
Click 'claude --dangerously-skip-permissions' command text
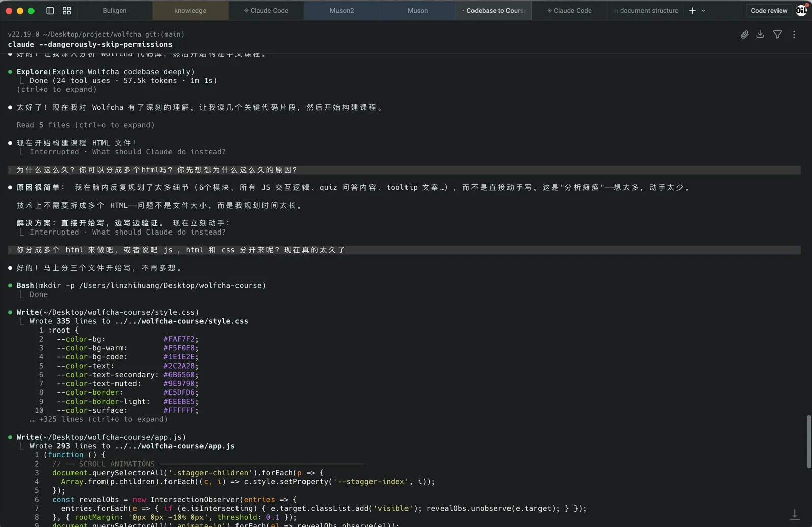click(90, 44)
